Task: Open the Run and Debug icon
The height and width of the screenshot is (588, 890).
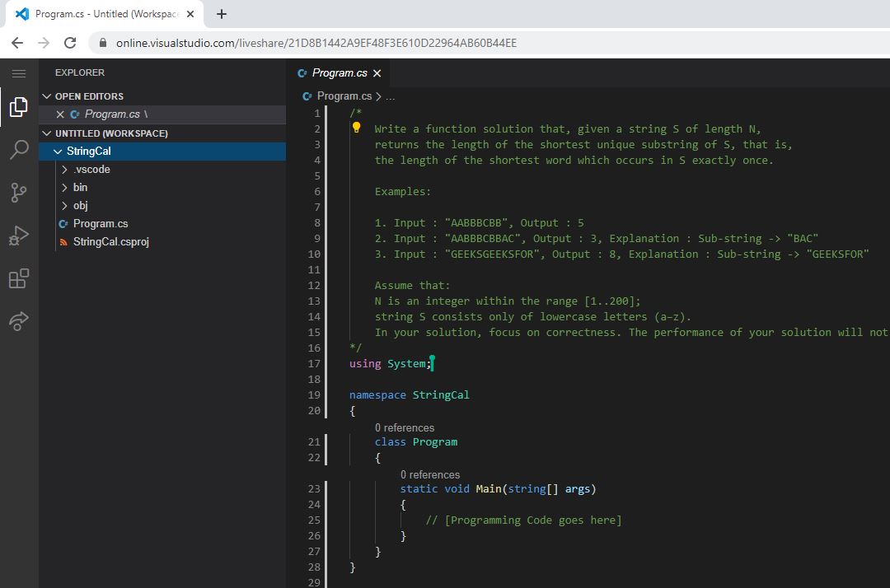Action: [18, 236]
